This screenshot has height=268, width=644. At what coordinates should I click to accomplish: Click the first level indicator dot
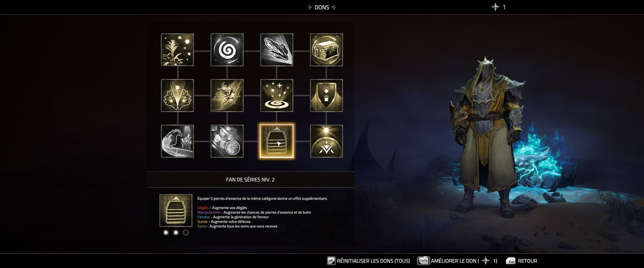[x=166, y=232]
